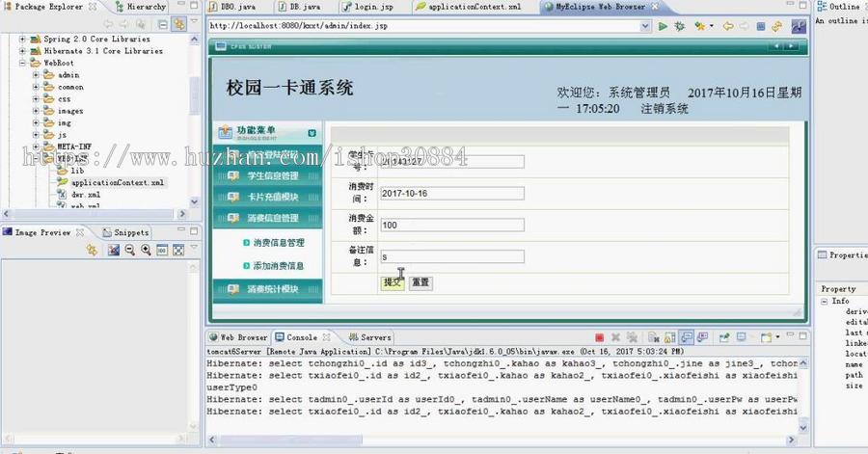The height and width of the screenshot is (454, 868).
Task: Click the 提交 submit button
Action: click(x=393, y=282)
